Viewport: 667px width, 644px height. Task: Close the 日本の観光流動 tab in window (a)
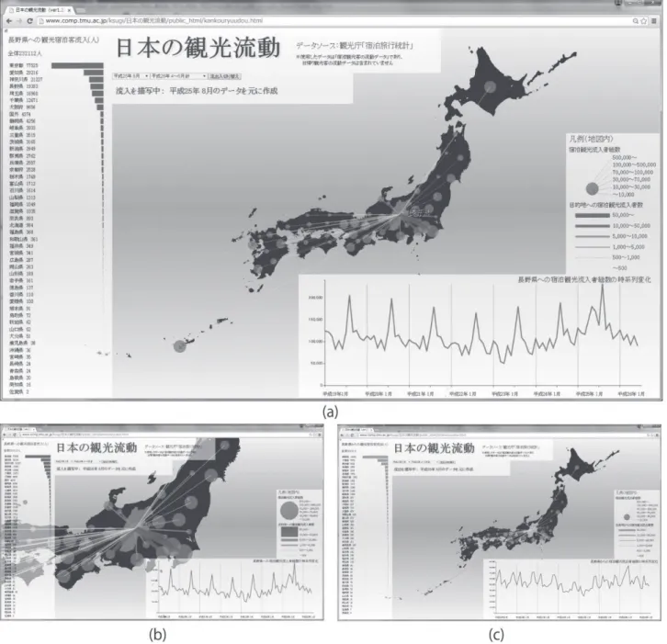pyautogui.click(x=69, y=10)
